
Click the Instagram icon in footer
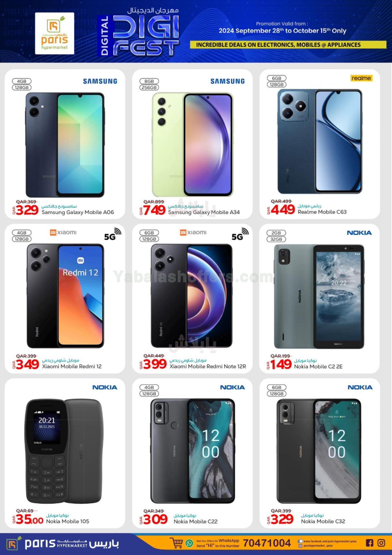pos(381,543)
